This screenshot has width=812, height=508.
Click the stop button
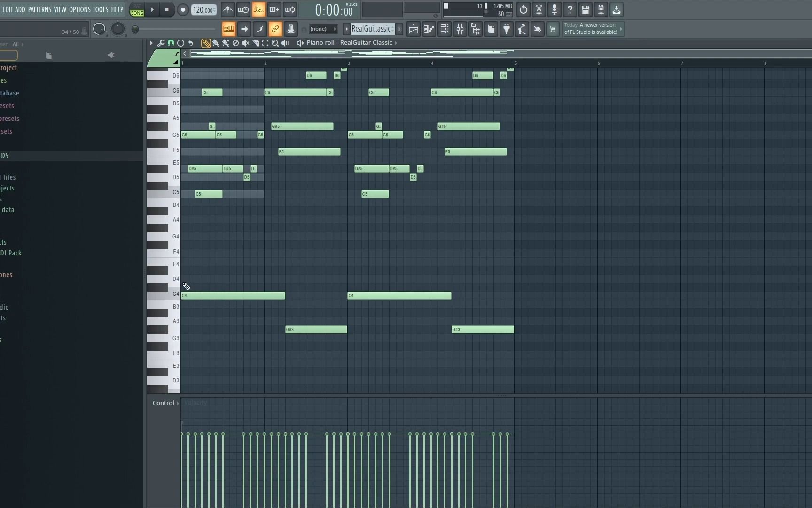[x=166, y=9]
